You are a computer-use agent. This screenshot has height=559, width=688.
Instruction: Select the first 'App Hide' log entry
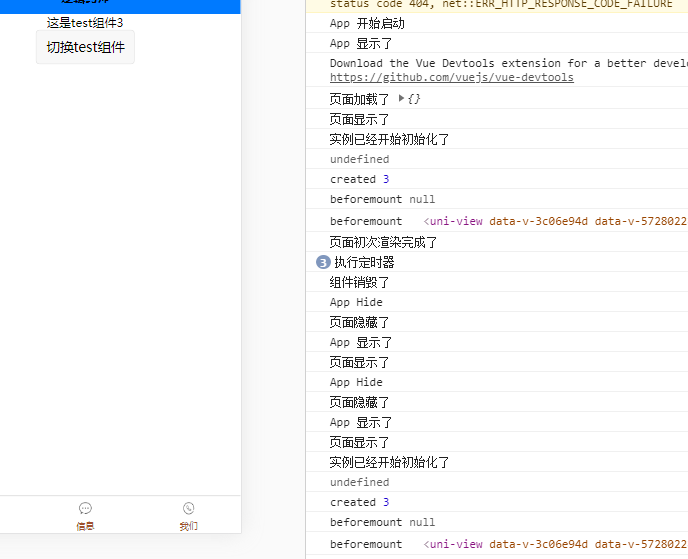click(x=497, y=302)
